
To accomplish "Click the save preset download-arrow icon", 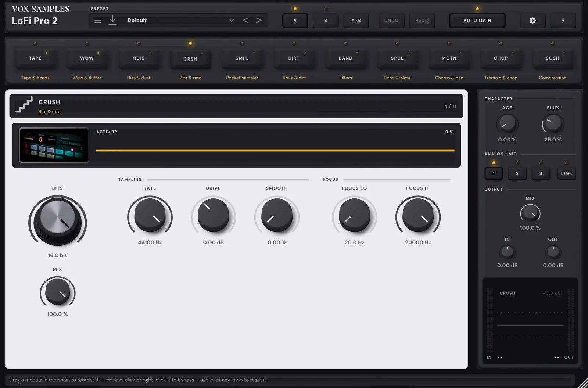I will click(x=112, y=20).
